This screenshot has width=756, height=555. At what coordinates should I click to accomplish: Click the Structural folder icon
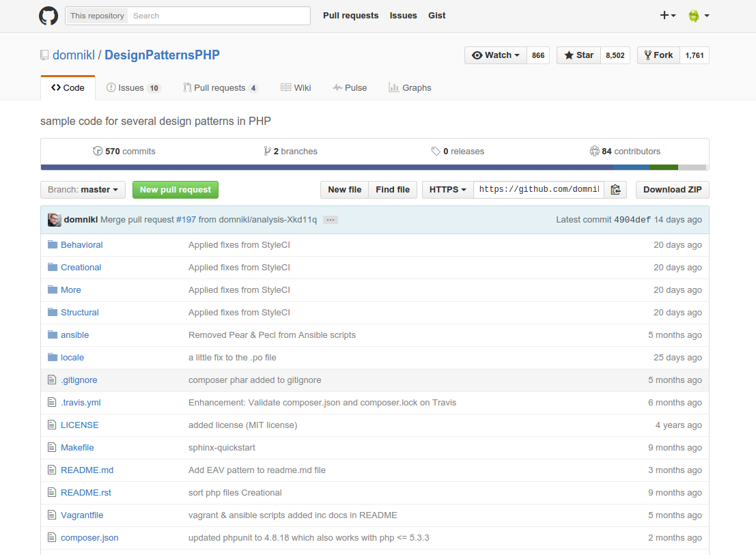(x=53, y=313)
